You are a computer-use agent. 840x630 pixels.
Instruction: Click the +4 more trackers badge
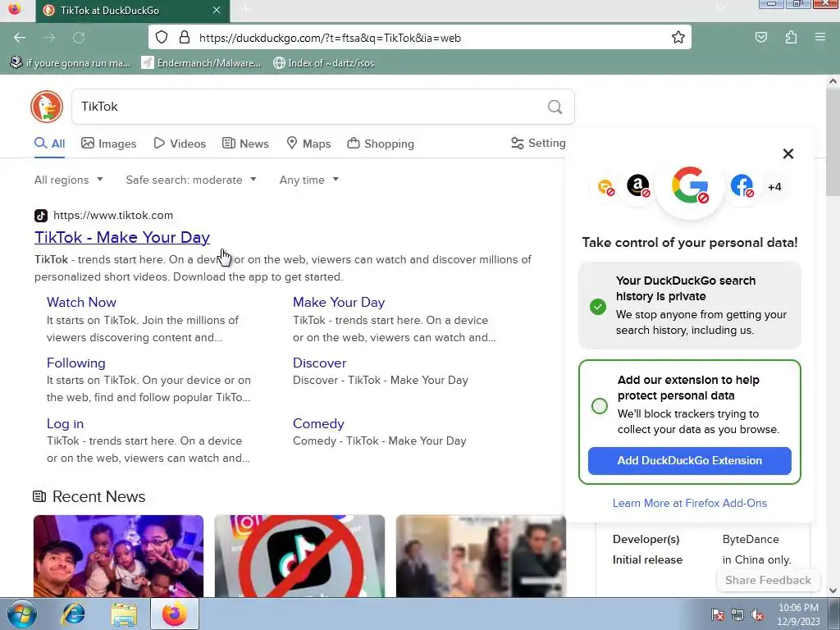point(774,187)
